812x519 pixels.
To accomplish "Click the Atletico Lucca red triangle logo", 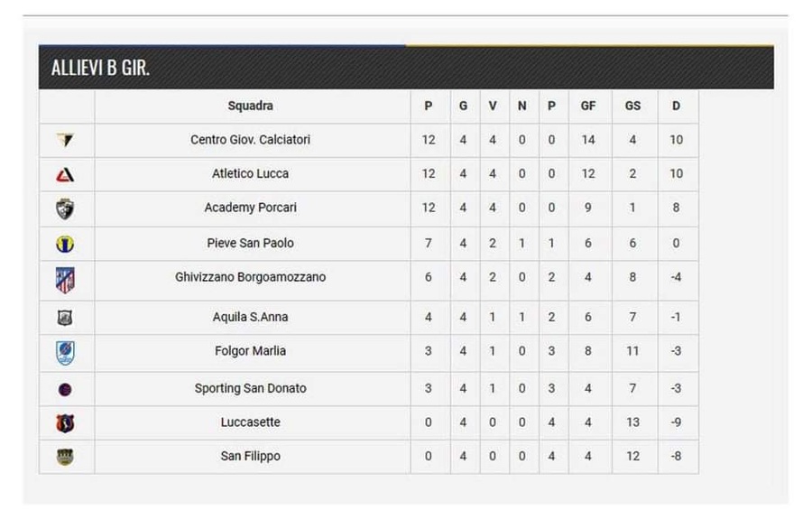I will pos(65,174).
